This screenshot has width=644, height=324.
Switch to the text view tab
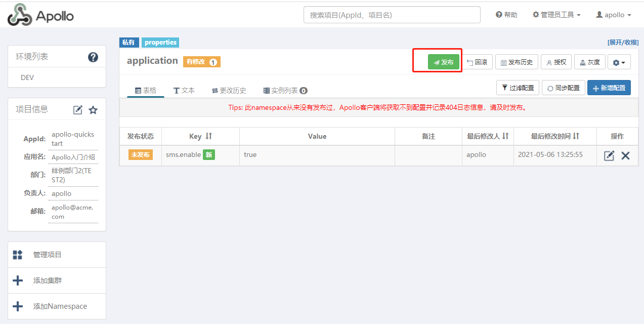[184, 91]
